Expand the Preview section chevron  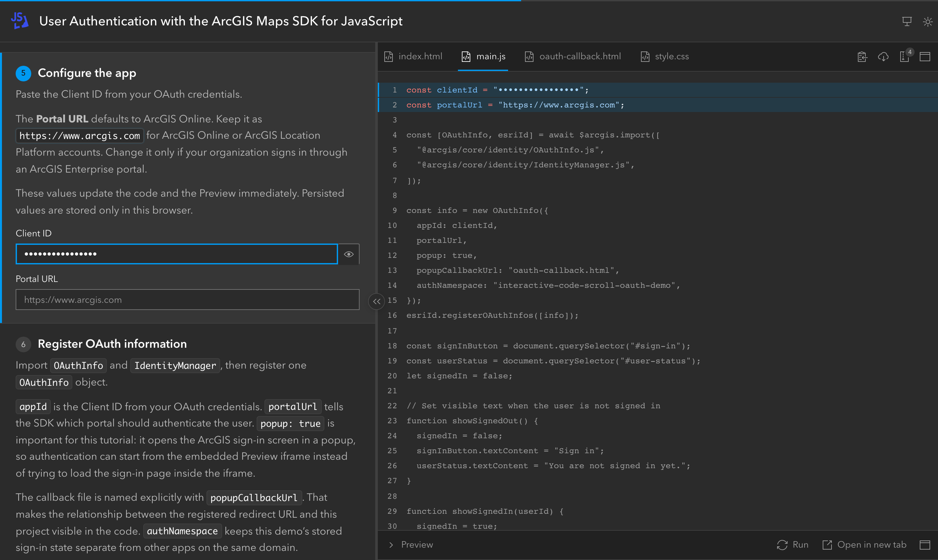[x=391, y=544]
